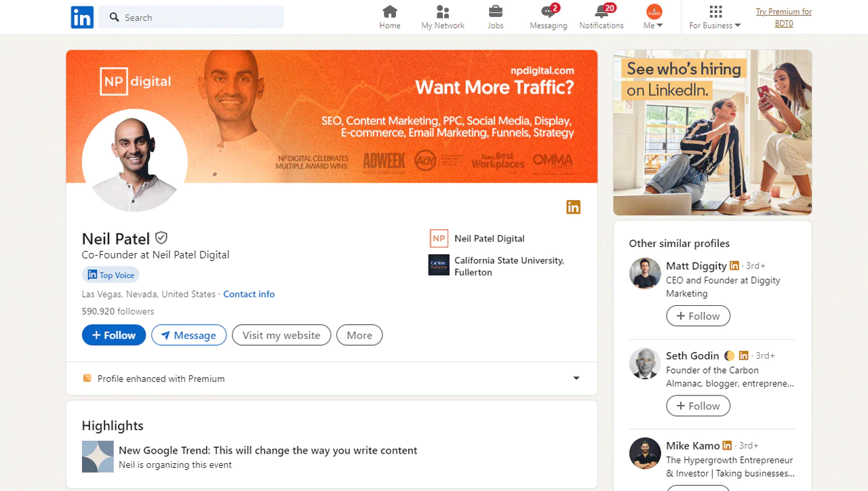868x491 pixels.
Task: Click the See who's hiring ad
Action: [713, 132]
